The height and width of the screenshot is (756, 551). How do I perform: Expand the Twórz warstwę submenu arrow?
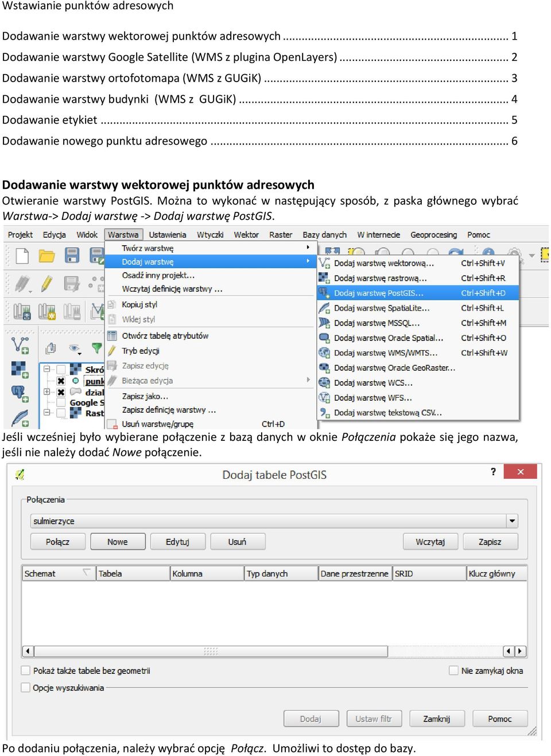point(308,247)
